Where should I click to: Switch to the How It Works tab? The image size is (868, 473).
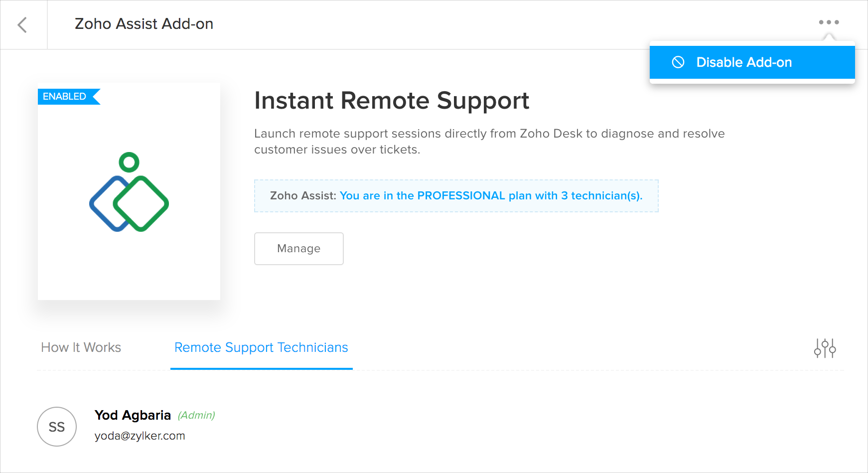[81, 347]
